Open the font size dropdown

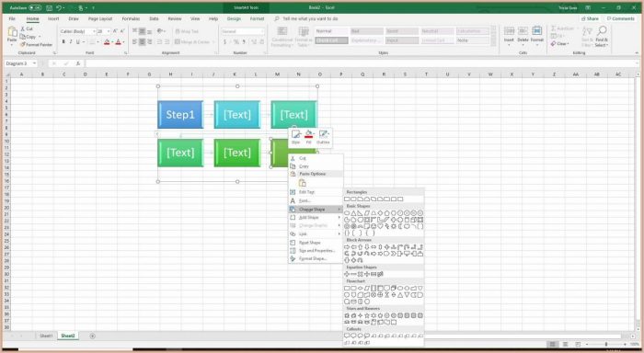point(109,31)
